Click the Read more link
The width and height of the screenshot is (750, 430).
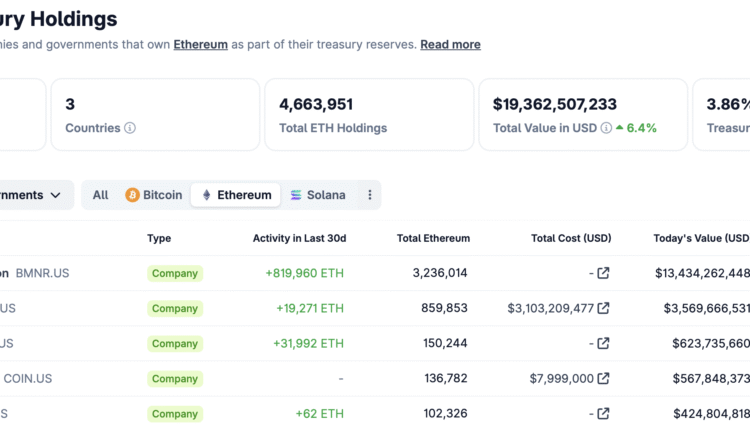click(450, 45)
